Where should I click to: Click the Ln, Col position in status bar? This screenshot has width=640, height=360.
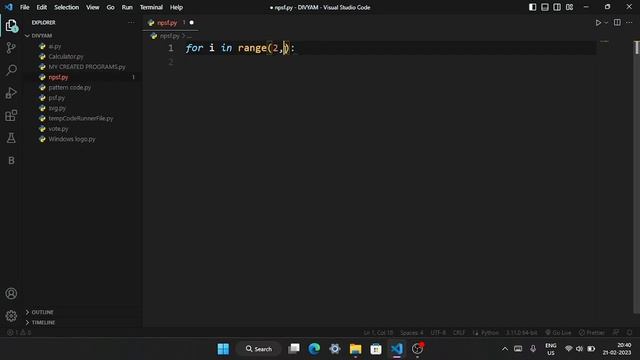click(378, 333)
